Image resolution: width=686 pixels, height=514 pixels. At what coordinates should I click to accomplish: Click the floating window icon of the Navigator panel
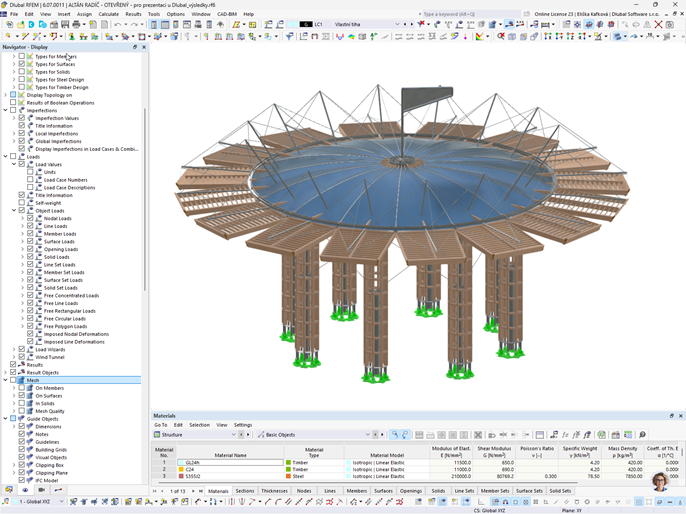click(x=135, y=47)
